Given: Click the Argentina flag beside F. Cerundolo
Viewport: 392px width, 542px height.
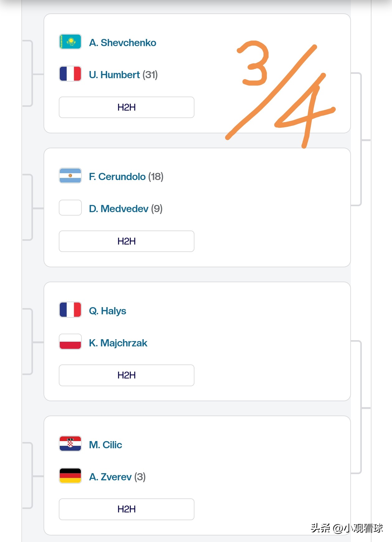Looking at the screenshot, I should [70, 176].
